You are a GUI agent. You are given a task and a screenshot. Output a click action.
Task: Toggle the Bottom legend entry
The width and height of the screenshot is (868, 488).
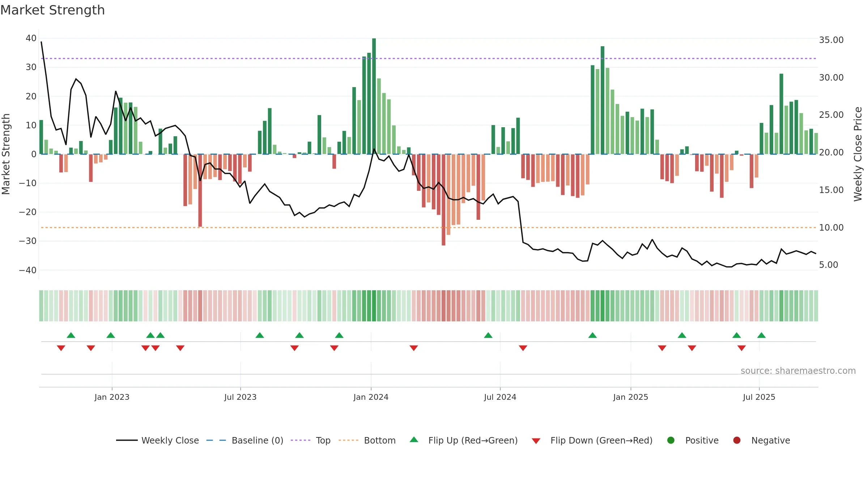(x=367, y=440)
